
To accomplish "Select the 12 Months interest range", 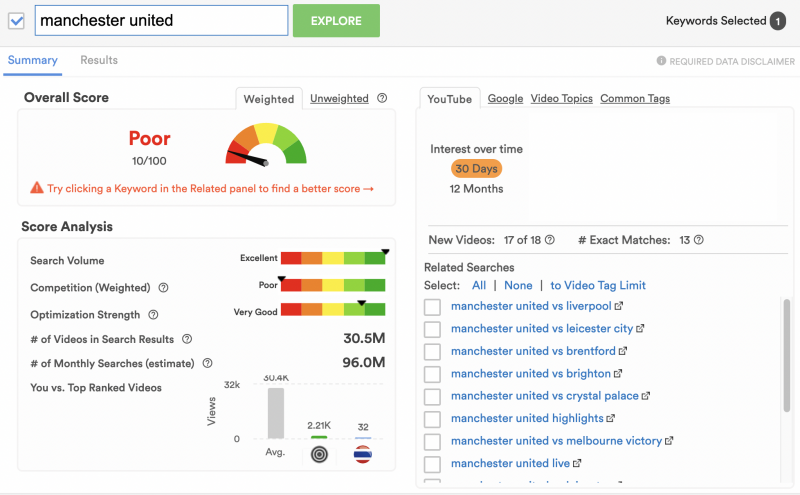I will click(476, 189).
